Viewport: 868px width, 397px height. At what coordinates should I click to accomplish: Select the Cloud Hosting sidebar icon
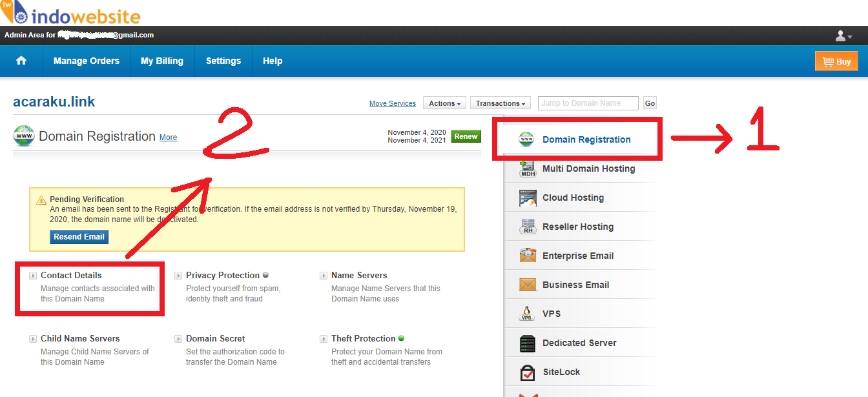[528, 198]
